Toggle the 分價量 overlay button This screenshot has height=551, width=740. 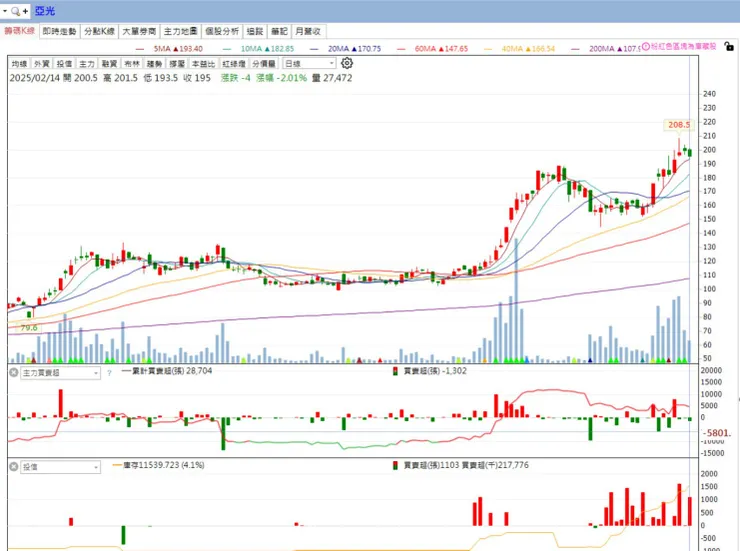(x=264, y=63)
